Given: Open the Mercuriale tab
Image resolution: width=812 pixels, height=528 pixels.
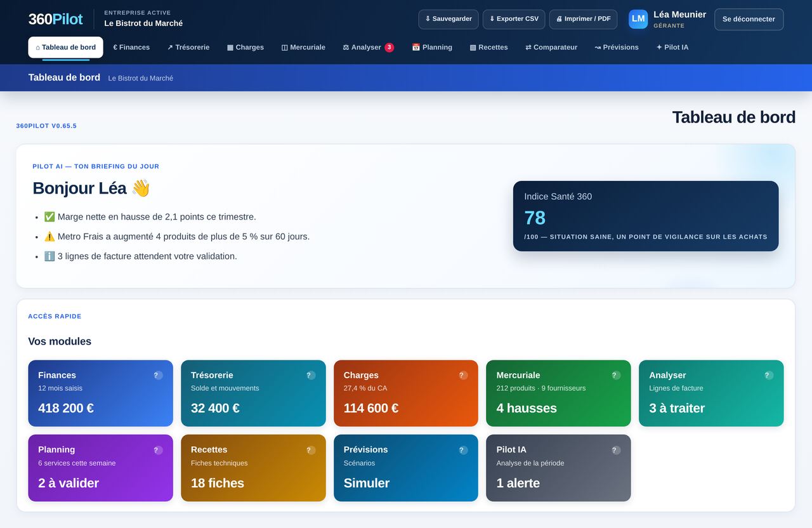Looking at the screenshot, I should click(303, 47).
